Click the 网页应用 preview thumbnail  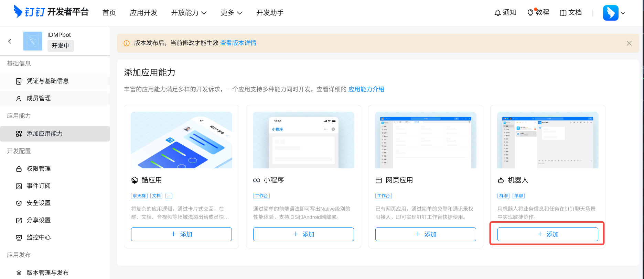pos(426,140)
